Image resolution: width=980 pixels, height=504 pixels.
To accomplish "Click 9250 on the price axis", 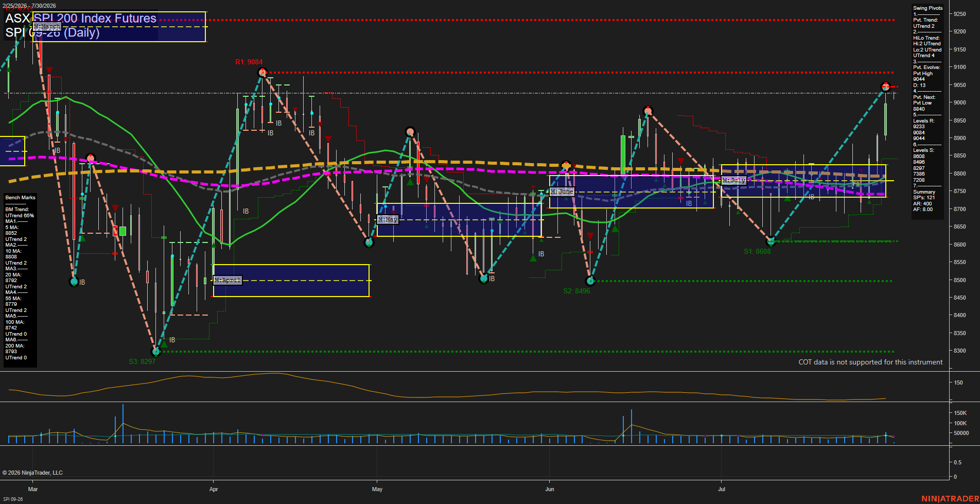I will pos(959,14).
